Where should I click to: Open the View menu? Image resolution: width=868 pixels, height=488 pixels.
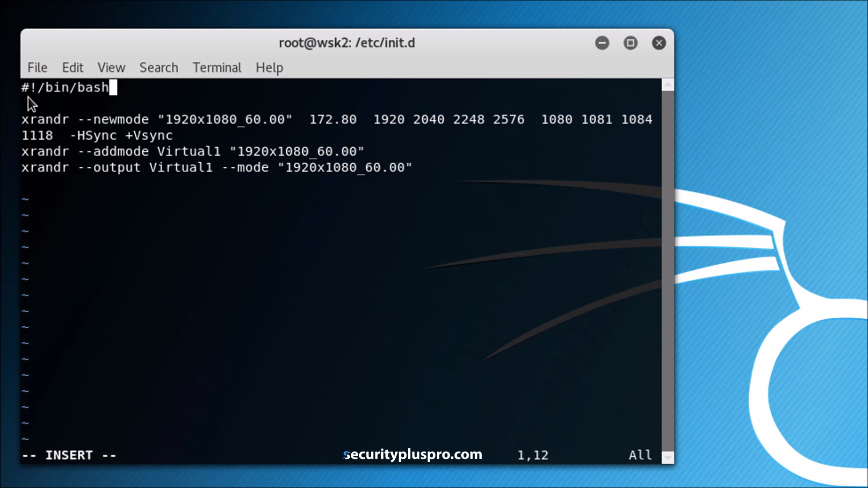[x=111, y=68]
